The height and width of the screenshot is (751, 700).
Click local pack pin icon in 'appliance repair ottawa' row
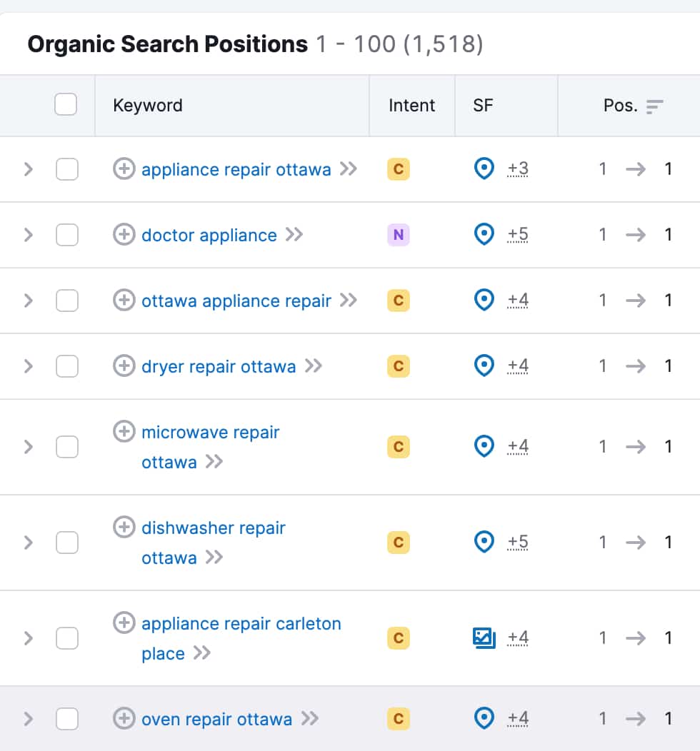click(484, 168)
